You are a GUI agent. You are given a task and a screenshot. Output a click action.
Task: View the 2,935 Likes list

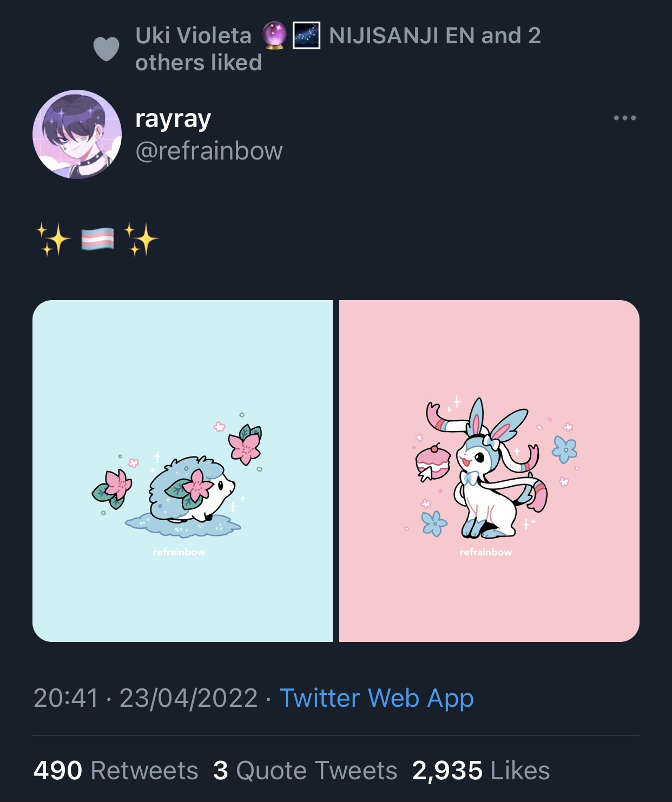tap(481, 770)
